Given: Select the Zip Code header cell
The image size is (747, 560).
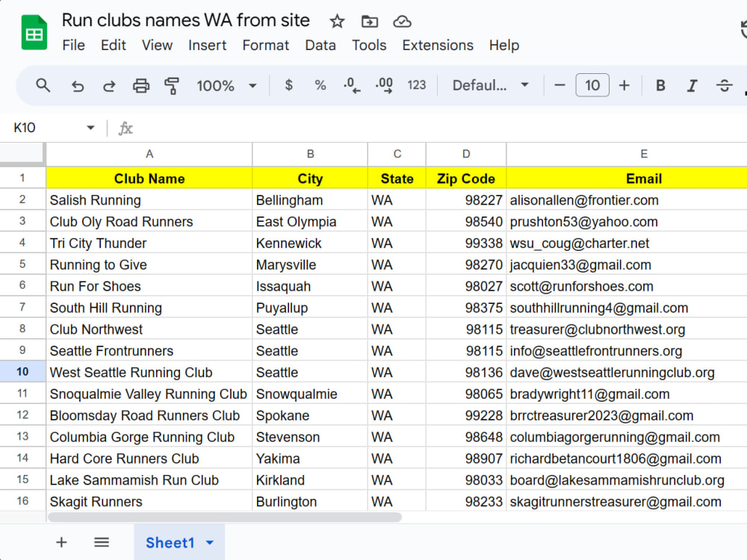Looking at the screenshot, I should click(x=466, y=178).
